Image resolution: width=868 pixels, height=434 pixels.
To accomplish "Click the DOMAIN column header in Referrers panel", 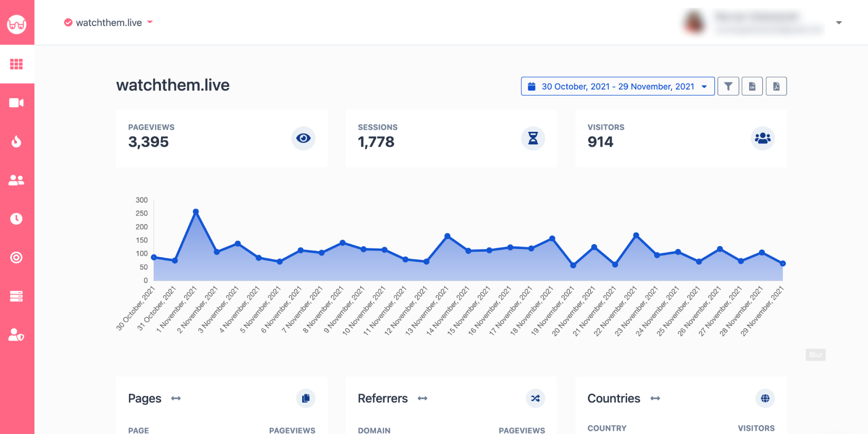I will (374, 430).
